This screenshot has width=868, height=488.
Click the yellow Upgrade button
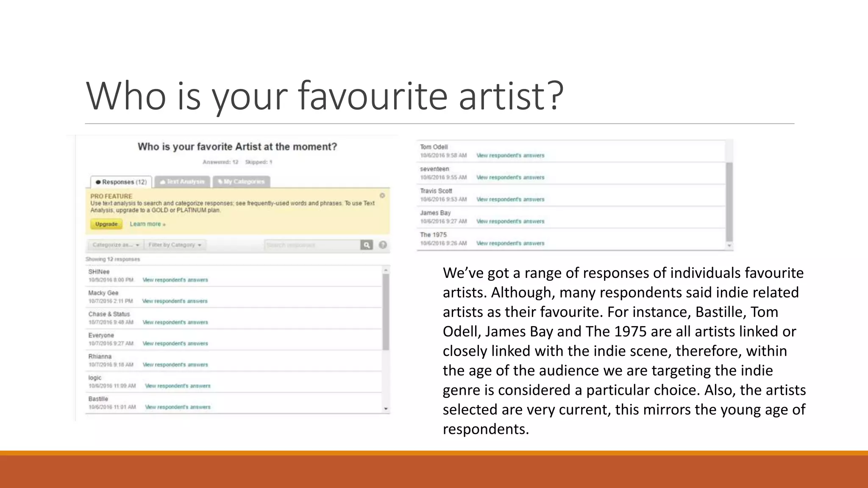pyautogui.click(x=106, y=224)
